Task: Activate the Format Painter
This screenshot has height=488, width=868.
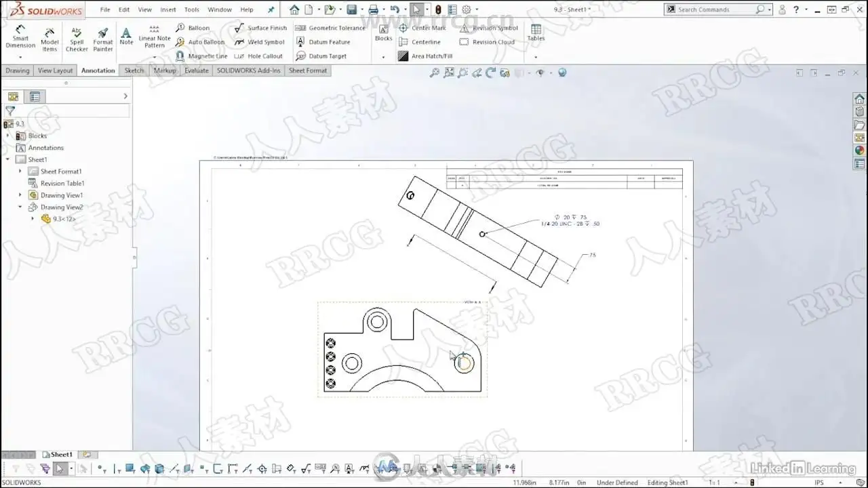Action: point(103,39)
